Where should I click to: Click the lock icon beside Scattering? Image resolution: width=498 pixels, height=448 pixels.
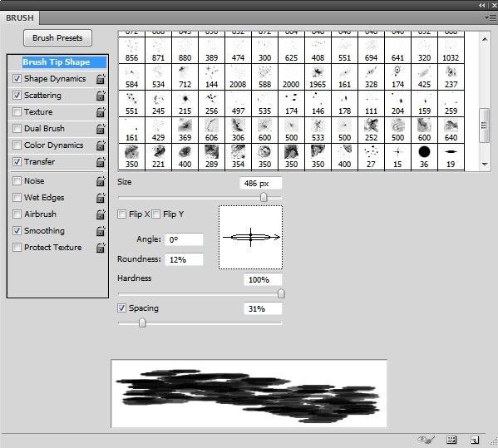pos(101,96)
